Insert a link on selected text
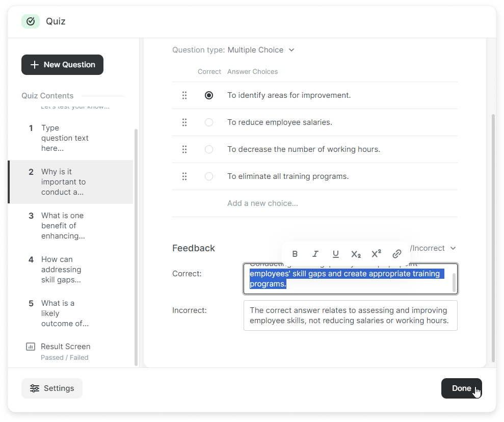 pyautogui.click(x=396, y=254)
